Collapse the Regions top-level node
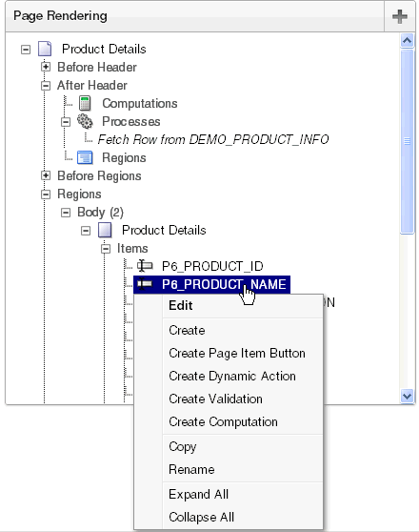 tap(46, 194)
